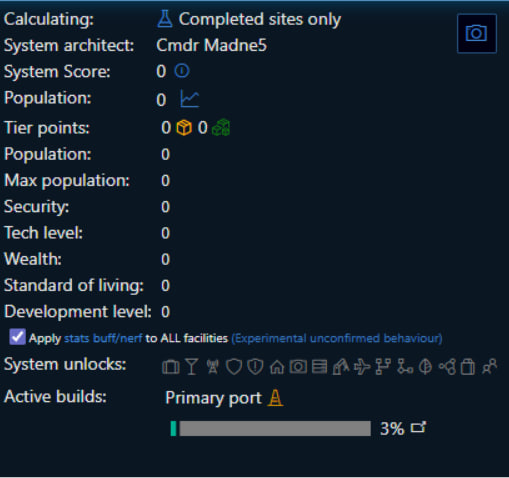Screen dimensions: 509x478
Task: Open the stats buff/nerf link
Action: click(x=103, y=338)
